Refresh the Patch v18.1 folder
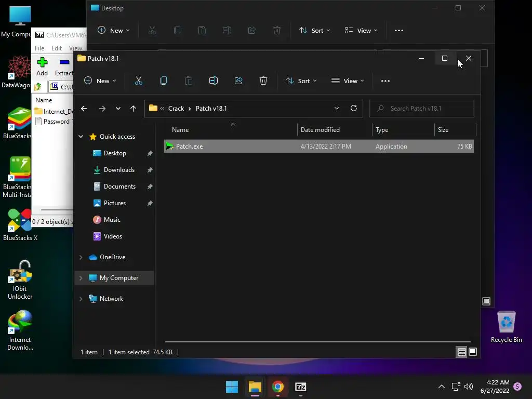Viewport: 532px width, 399px height. (353, 108)
